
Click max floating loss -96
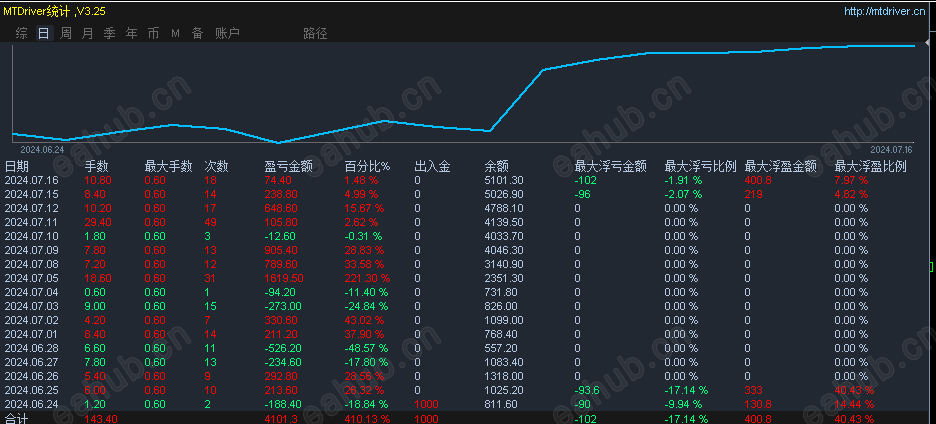click(x=583, y=194)
